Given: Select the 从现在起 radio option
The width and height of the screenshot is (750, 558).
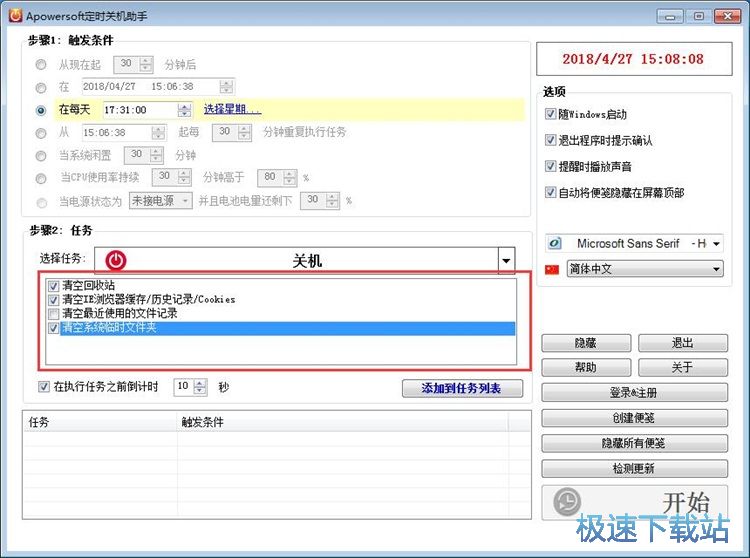Looking at the screenshot, I should (41, 65).
